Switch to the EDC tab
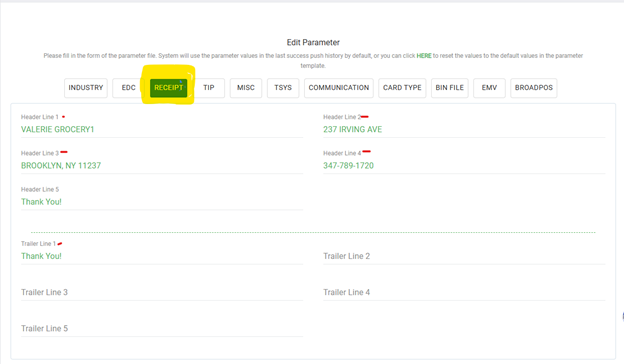This screenshot has height=364, width=624. click(x=129, y=88)
